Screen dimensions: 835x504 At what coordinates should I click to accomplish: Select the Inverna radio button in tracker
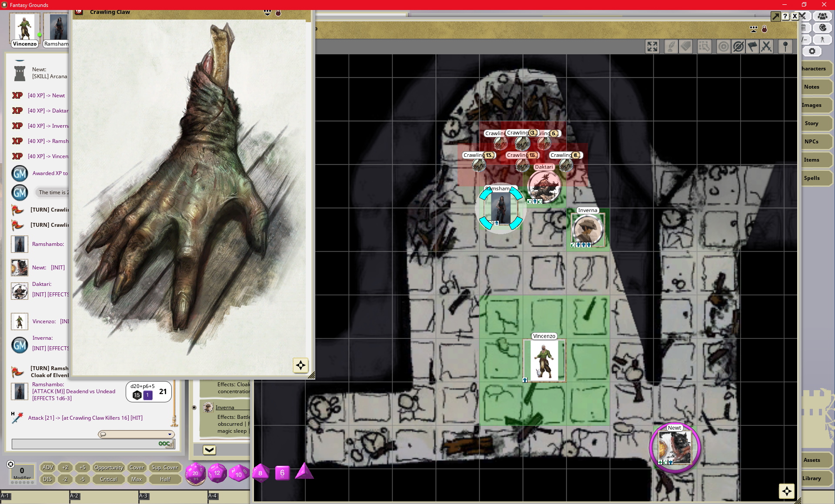(194, 408)
